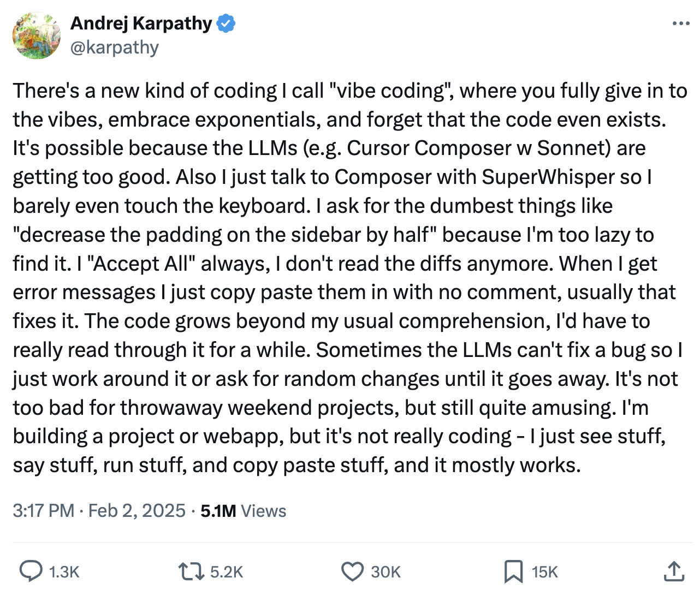Click the blue verified badge next to the name
The image size is (700, 596).
[226, 23]
